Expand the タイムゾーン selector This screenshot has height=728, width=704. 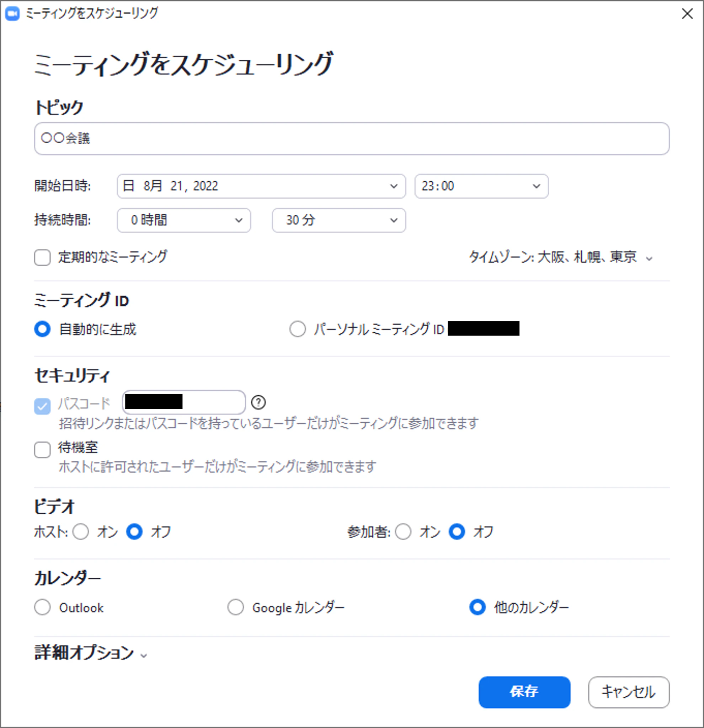click(x=560, y=257)
